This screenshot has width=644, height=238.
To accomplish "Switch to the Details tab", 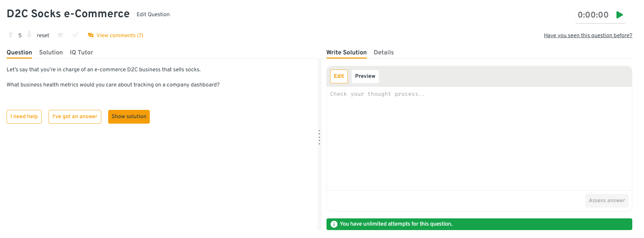I will pyautogui.click(x=383, y=52).
